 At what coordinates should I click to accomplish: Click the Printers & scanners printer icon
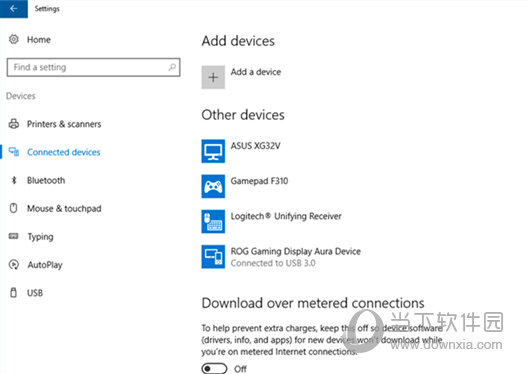click(x=13, y=124)
